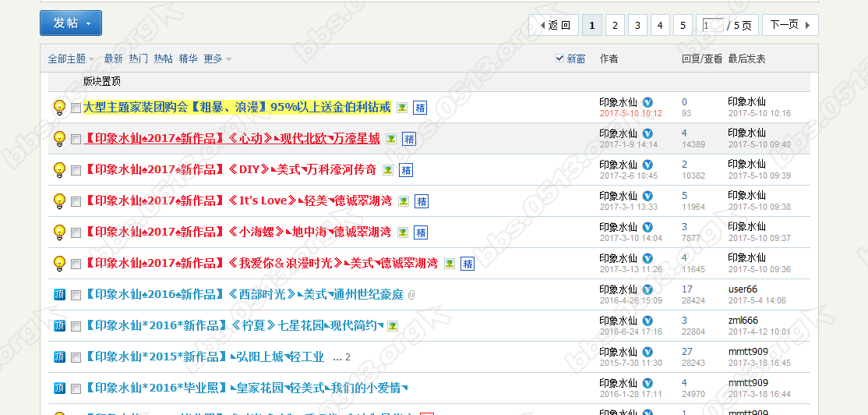Click reply count 17 on 《西部时光》 thread
This screenshot has width=868, height=415.
[687, 289]
